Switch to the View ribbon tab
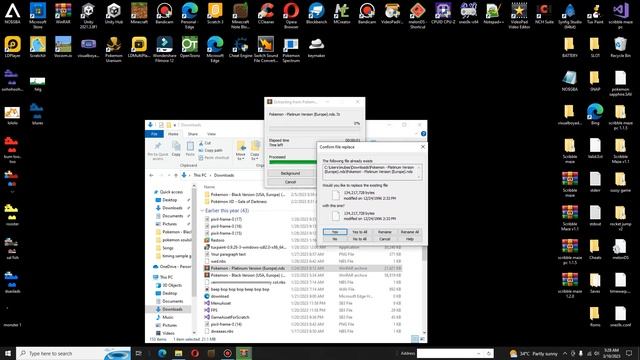Image resolution: width=640 pixels, height=360 pixels. [x=211, y=134]
